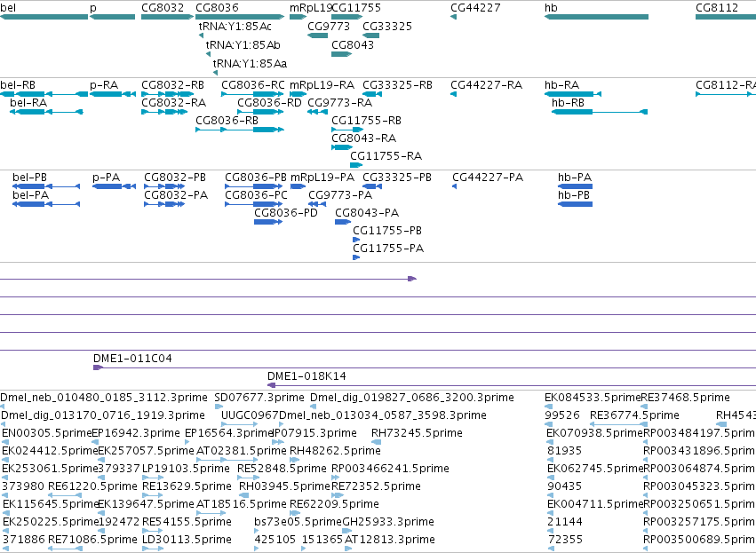The width and height of the screenshot is (756, 553).
Task: Click the CG8112-RA transcript label
Action: [x=726, y=85]
